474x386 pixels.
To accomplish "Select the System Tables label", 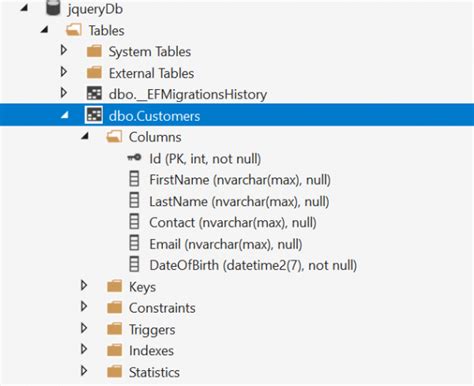I will [150, 52].
